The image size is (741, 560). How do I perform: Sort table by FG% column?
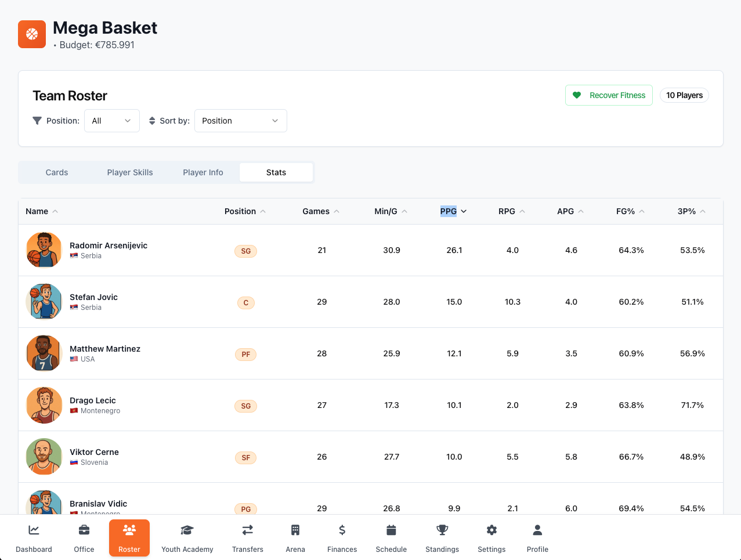click(631, 211)
